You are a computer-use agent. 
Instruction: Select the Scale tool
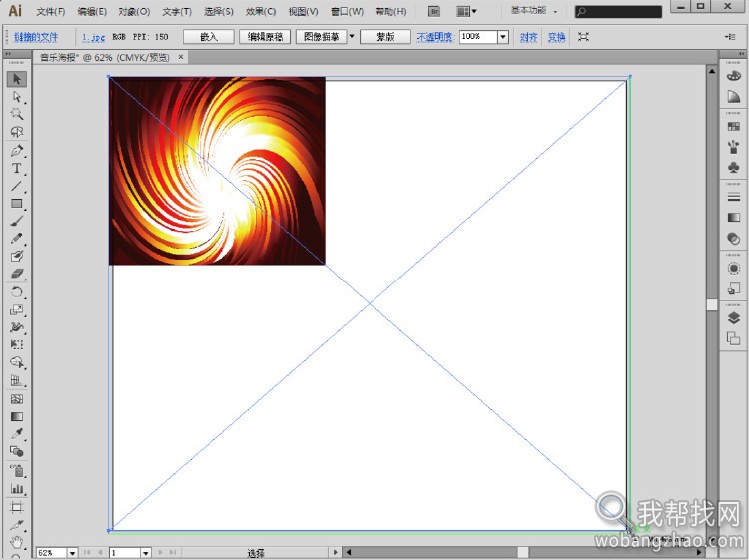tap(17, 309)
